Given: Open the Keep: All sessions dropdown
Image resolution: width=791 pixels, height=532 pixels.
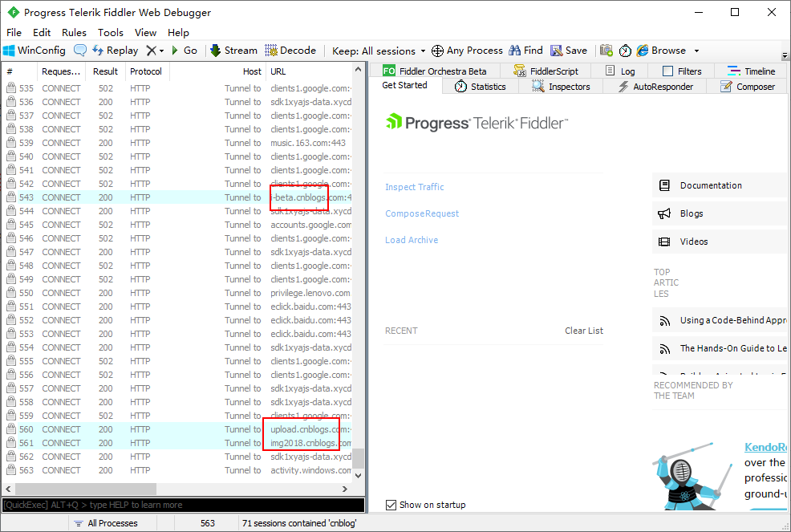Looking at the screenshot, I should tap(379, 51).
